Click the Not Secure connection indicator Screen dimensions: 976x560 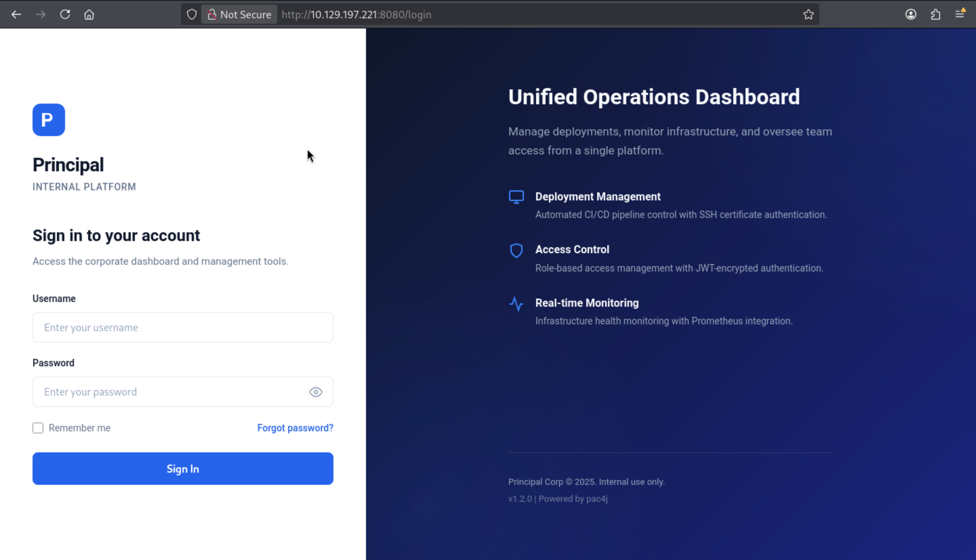[x=239, y=15]
